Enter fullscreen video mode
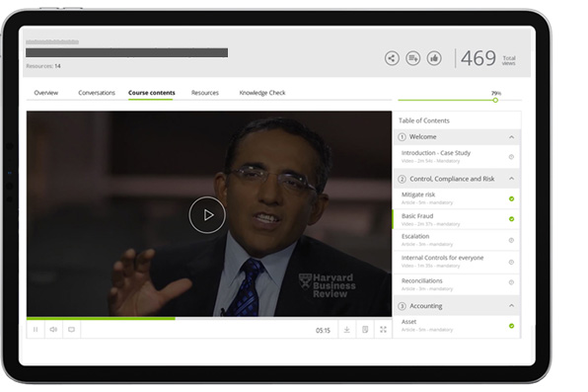The width and height of the screenshot is (588, 392). click(383, 329)
